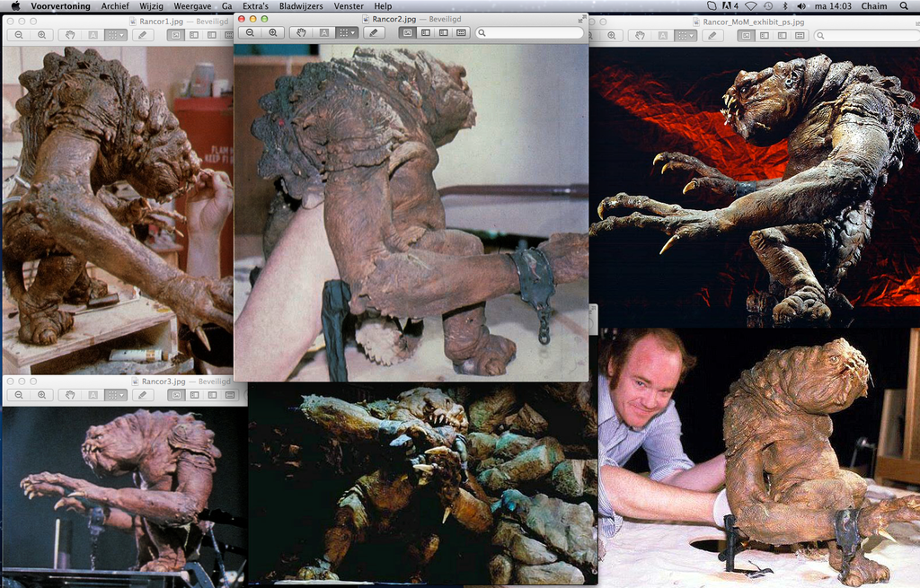The image size is (920, 588).
Task: Zoom in on the Rancor_MoM_exhibit_ps.jpg window
Action: pos(611,36)
